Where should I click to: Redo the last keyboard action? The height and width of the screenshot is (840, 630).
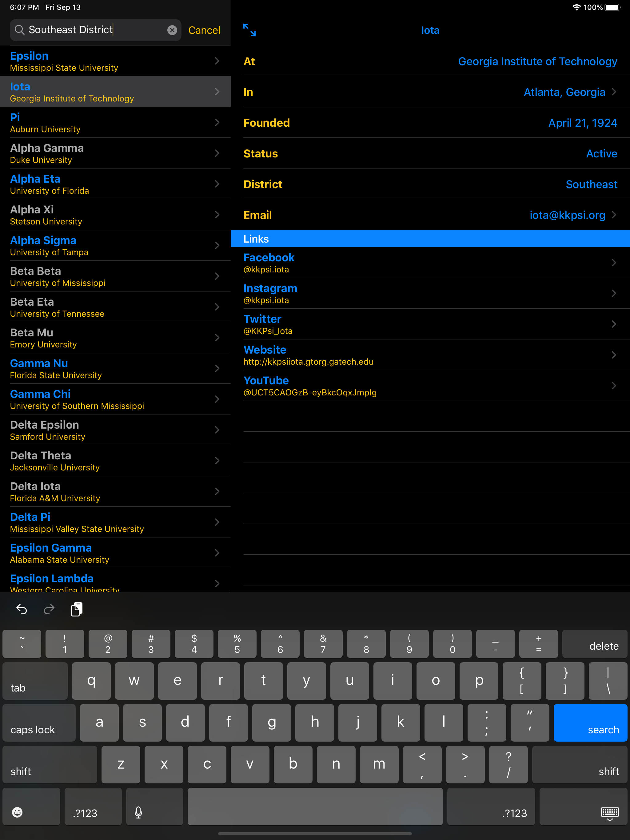(x=49, y=609)
